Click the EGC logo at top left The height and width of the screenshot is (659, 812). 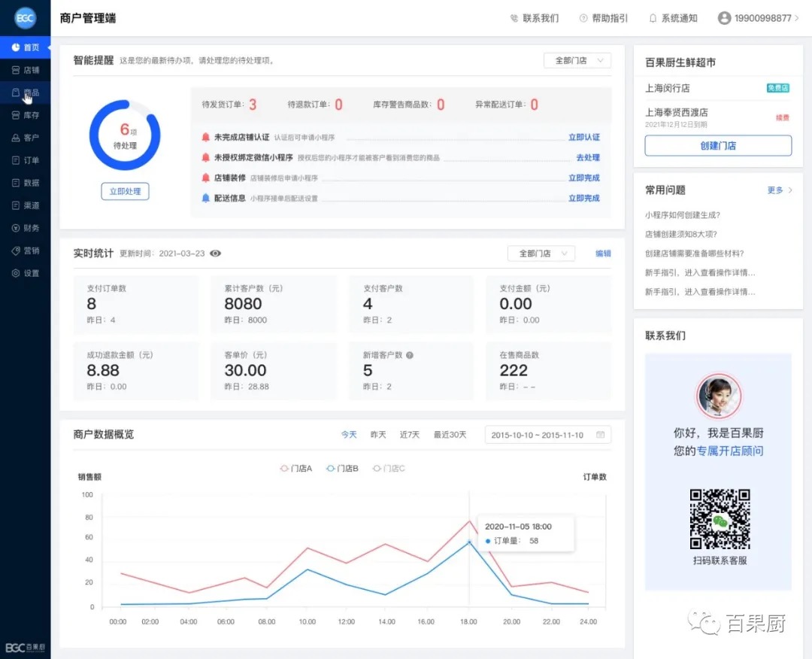click(25, 18)
